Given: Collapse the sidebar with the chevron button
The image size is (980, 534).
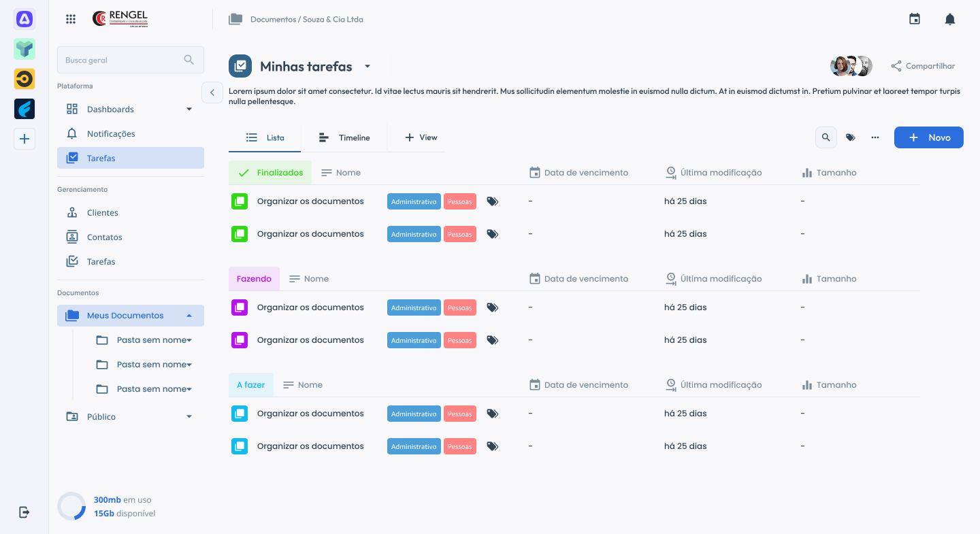Looking at the screenshot, I should pos(212,93).
